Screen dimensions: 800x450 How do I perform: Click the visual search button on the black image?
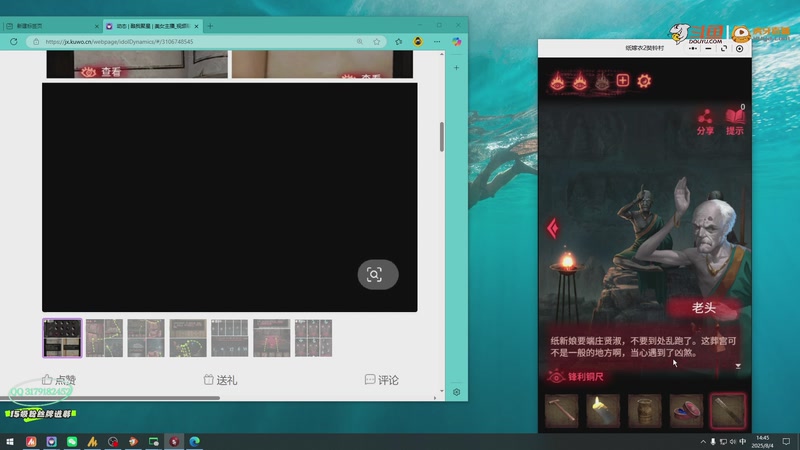[378, 275]
